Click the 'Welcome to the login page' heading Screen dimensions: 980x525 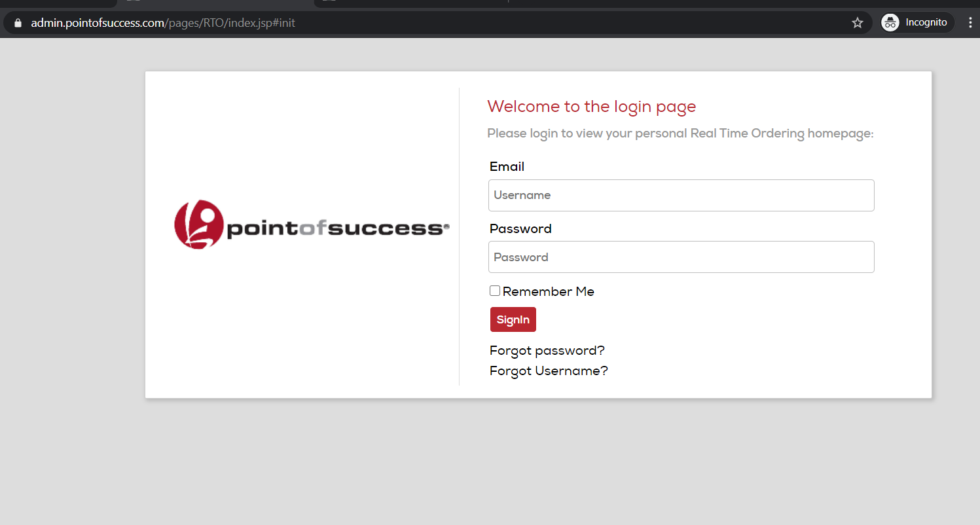[592, 107]
